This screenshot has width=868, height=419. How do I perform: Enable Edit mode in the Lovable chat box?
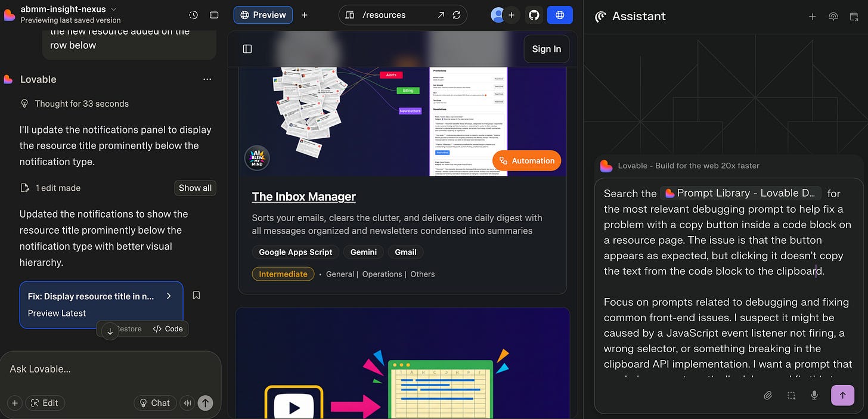click(x=45, y=403)
